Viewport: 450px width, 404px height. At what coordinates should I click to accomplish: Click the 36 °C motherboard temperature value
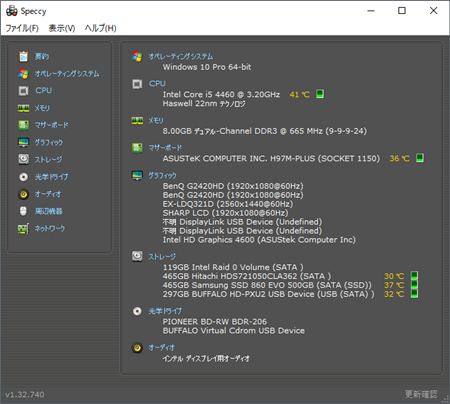pyautogui.click(x=399, y=158)
